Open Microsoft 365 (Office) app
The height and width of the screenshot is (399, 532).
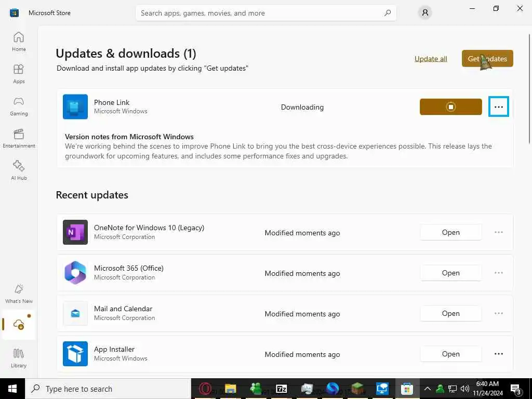click(x=450, y=273)
